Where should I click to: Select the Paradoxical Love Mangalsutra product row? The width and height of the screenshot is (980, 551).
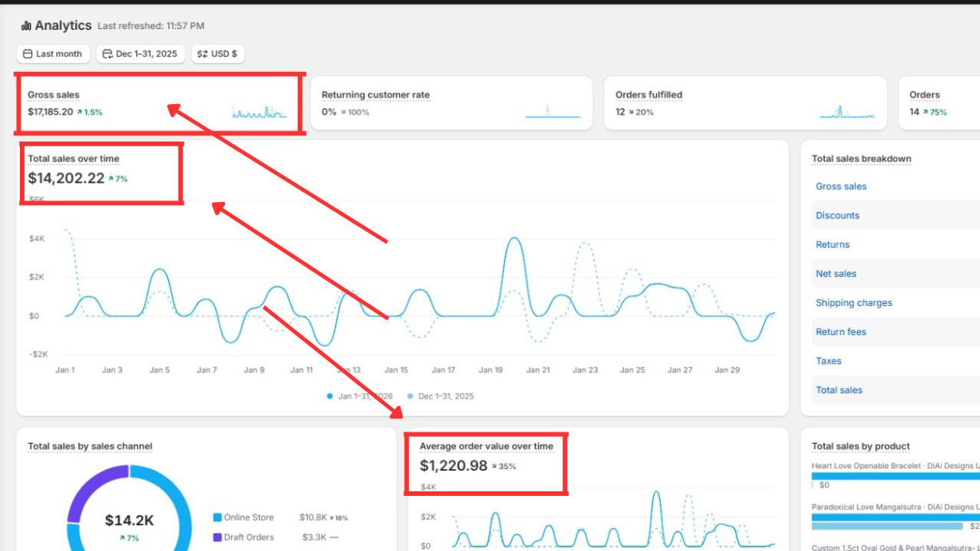(896, 516)
